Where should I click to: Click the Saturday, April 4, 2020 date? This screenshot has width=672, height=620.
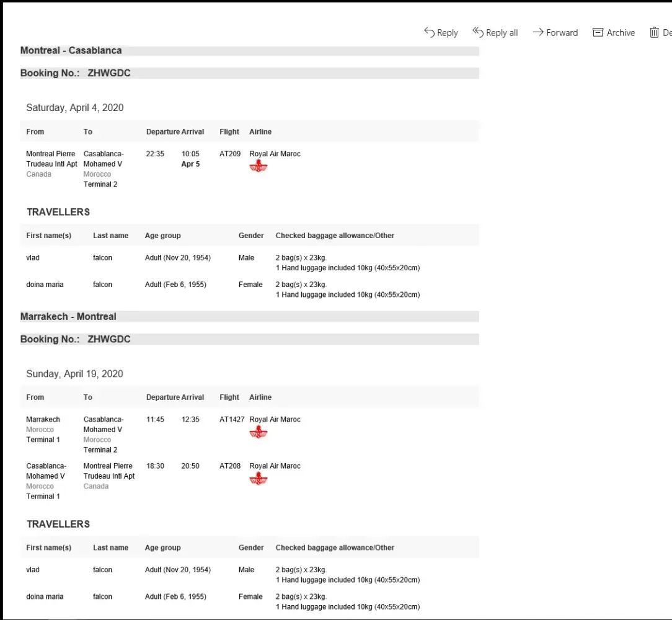(74, 108)
